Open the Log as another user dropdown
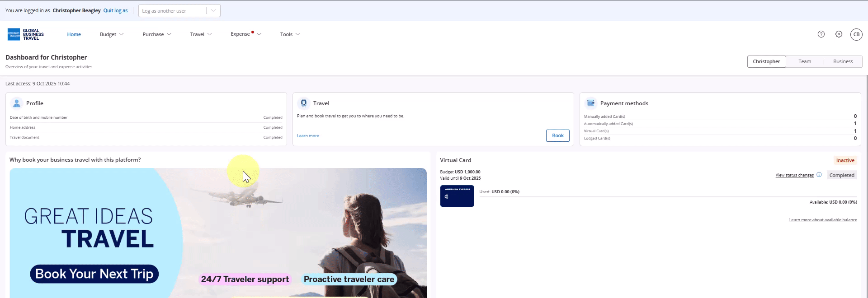This screenshot has height=298, width=868. tap(179, 11)
